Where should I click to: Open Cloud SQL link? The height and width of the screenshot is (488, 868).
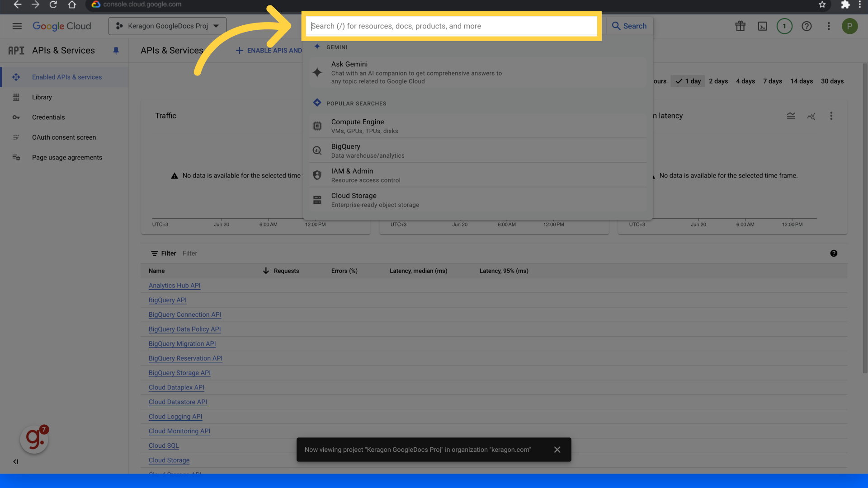point(164,446)
